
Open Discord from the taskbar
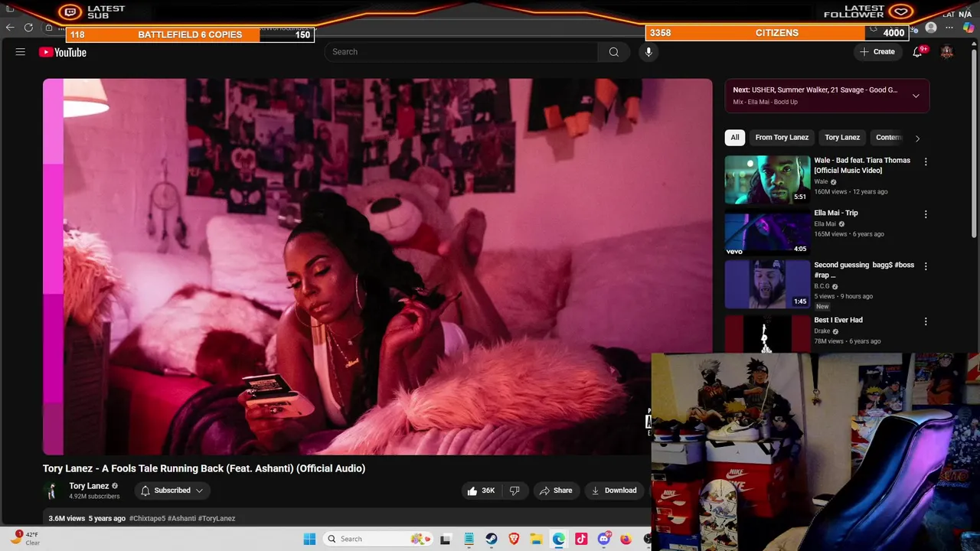point(604,539)
